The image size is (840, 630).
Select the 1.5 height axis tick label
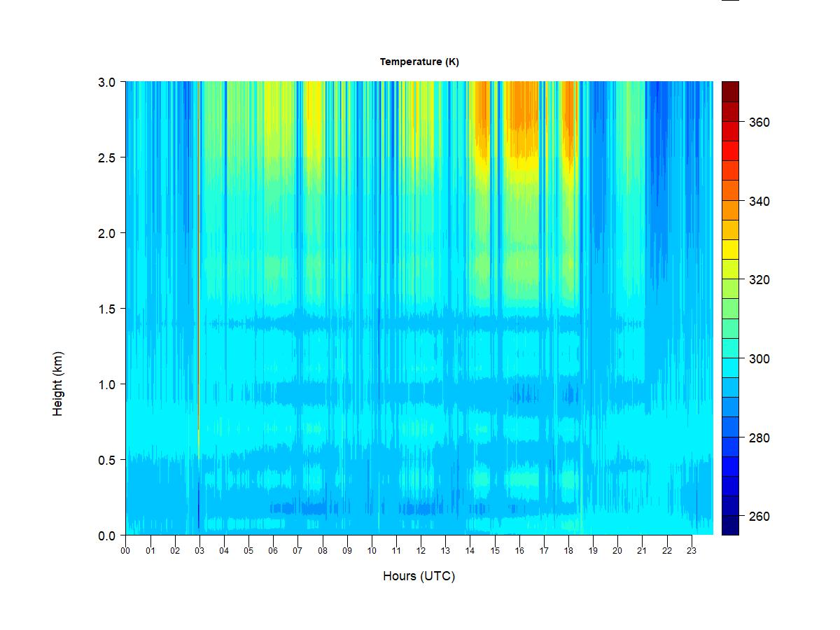point(106,309)
